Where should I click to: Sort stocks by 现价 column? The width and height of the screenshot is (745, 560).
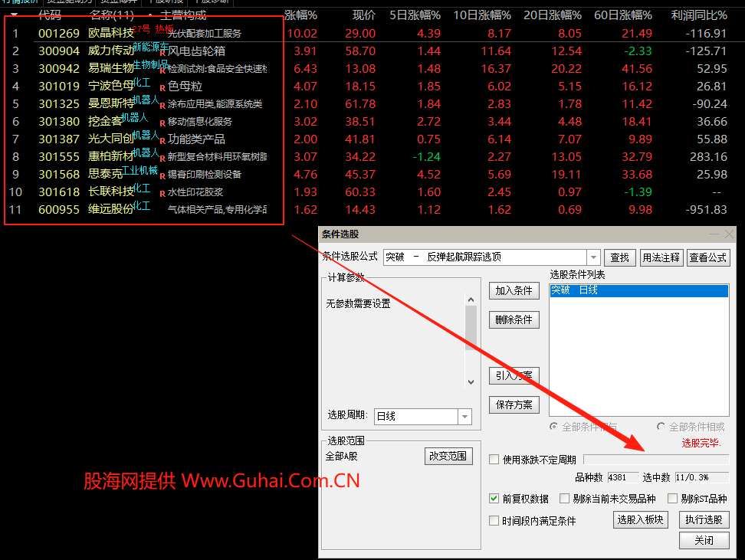[x=364, y=15]
